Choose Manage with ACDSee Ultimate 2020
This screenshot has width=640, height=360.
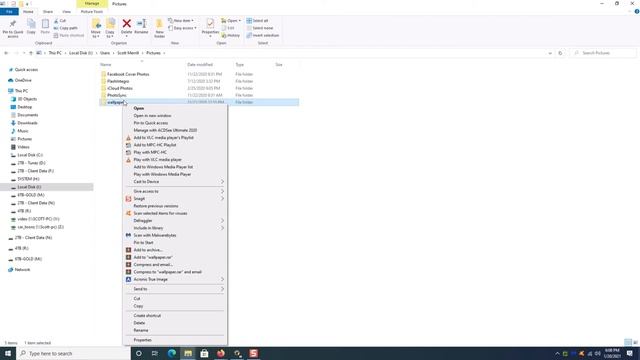click(175, 130)
